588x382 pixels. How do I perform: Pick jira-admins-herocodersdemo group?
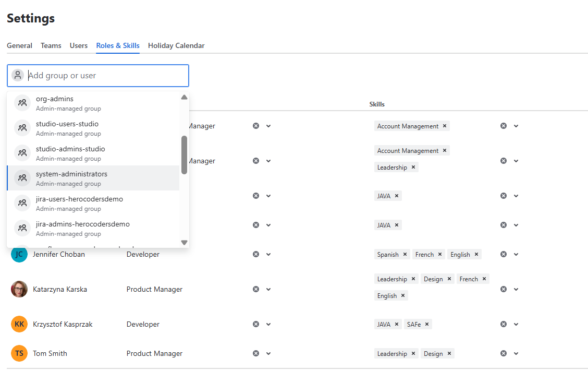pos(93,228)
